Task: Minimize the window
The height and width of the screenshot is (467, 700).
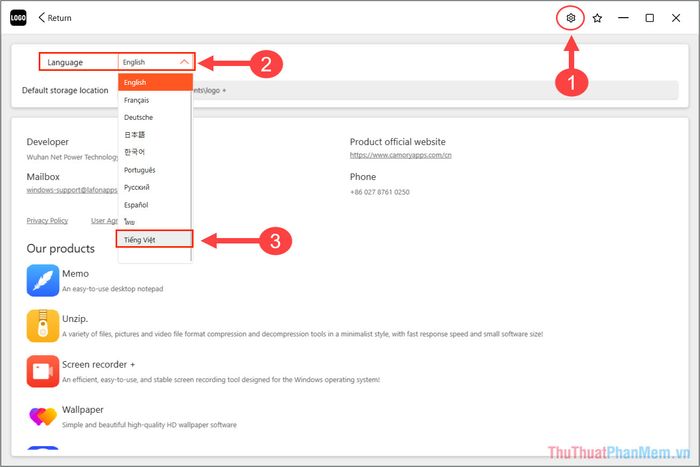Action: (623, 18)
